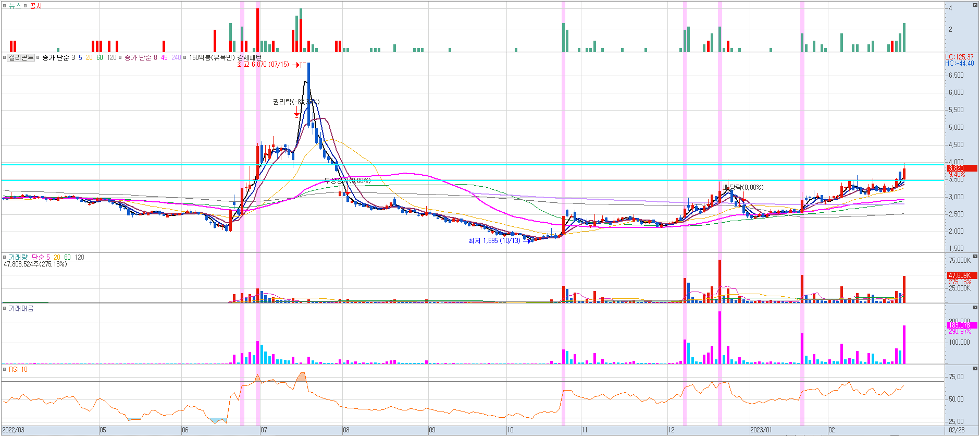Select the 공시 indicator label

coord(36,6)
